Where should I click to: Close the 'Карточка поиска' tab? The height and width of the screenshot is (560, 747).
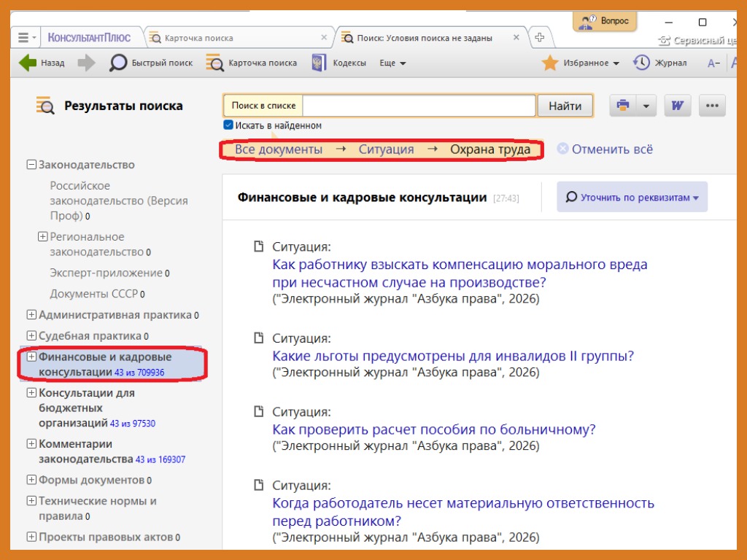tap(324, 38)
